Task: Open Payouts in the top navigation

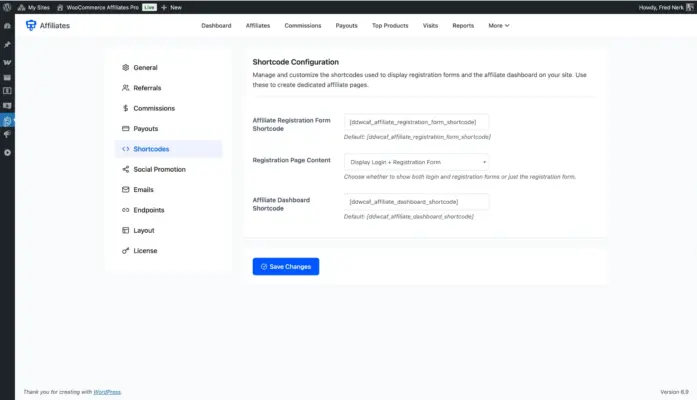Action: point(346,26)
